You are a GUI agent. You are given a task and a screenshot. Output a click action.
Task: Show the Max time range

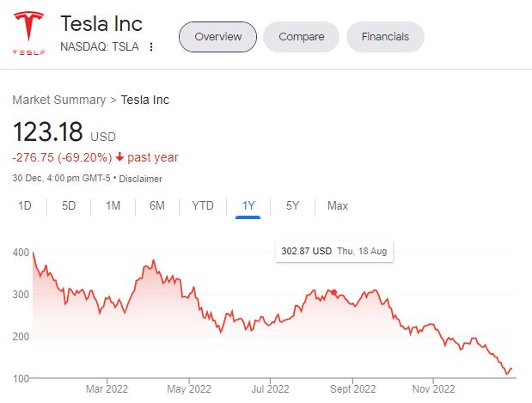point(338,206)
